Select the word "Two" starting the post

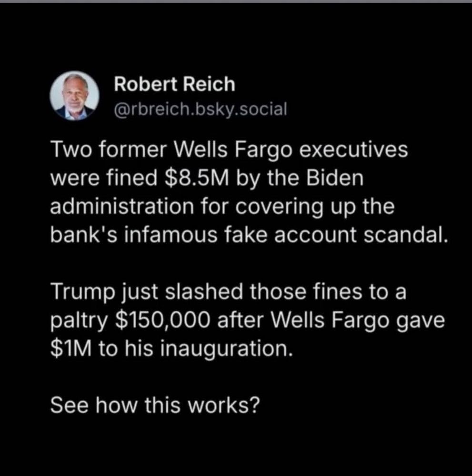pos(71,149)
